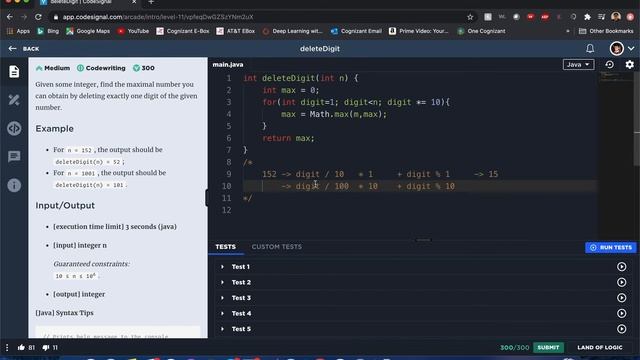
Task: Click the main.java file label
Action: click(x=228, y=64)
